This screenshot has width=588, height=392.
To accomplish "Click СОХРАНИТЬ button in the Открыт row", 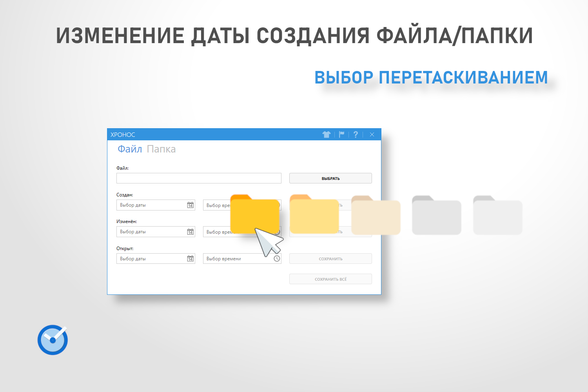I will pos(330,259).
